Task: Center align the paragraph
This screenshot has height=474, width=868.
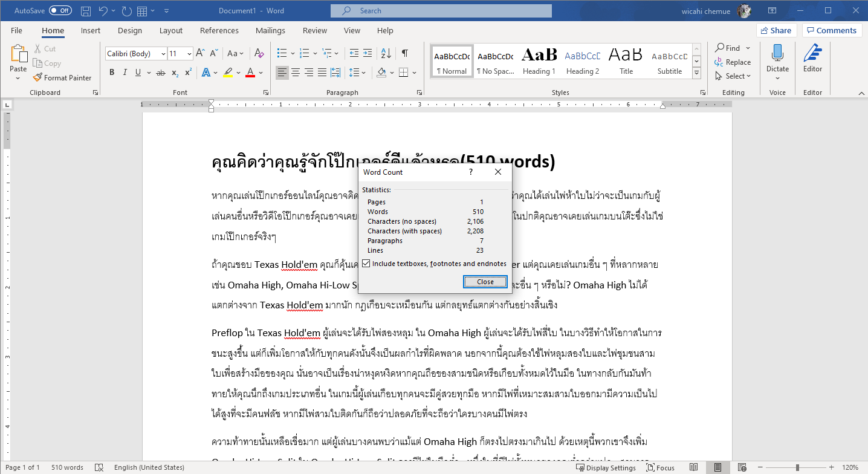Action: click(x=296, y=73)
